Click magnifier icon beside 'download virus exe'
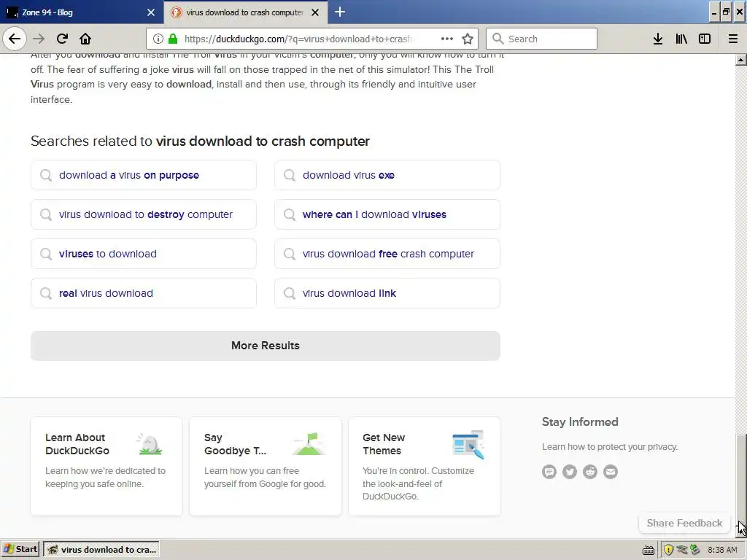The image size is (747, 560). click(289, 175)
